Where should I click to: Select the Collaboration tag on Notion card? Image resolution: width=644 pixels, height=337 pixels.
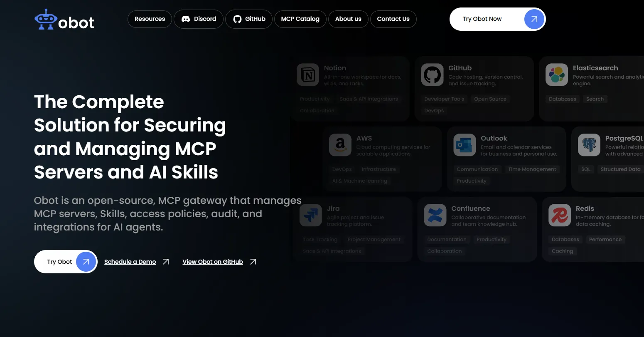click(317, 111)
